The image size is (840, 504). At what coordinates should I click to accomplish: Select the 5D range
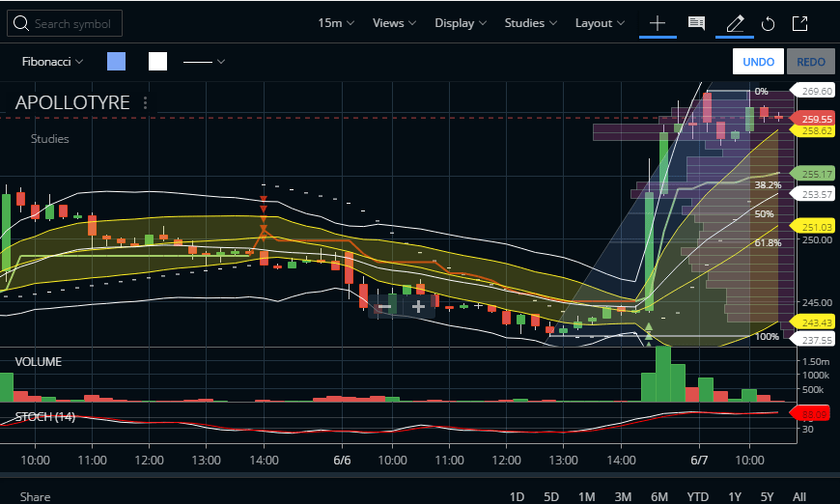coord(551,497)
